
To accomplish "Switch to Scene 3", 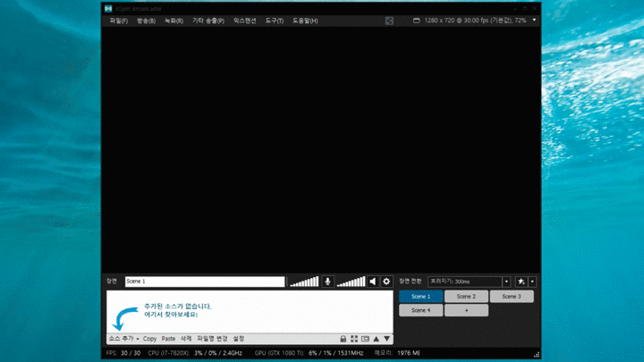I will pos(512,297).
